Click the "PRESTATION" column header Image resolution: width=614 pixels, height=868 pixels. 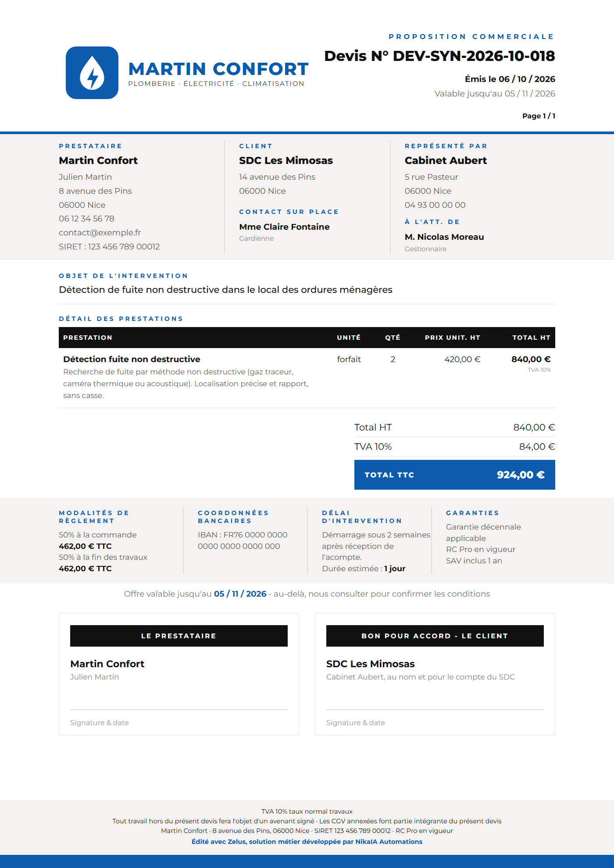click(88, 338)
